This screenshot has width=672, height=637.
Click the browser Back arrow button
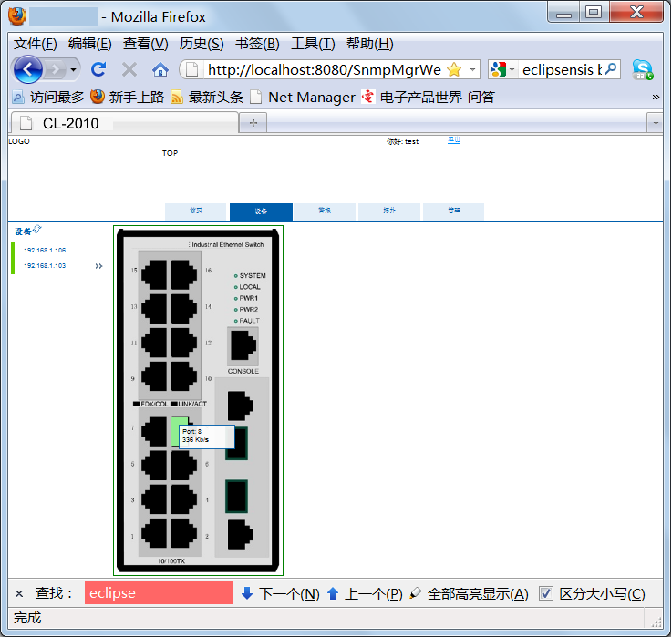click(x=27, y=69)
